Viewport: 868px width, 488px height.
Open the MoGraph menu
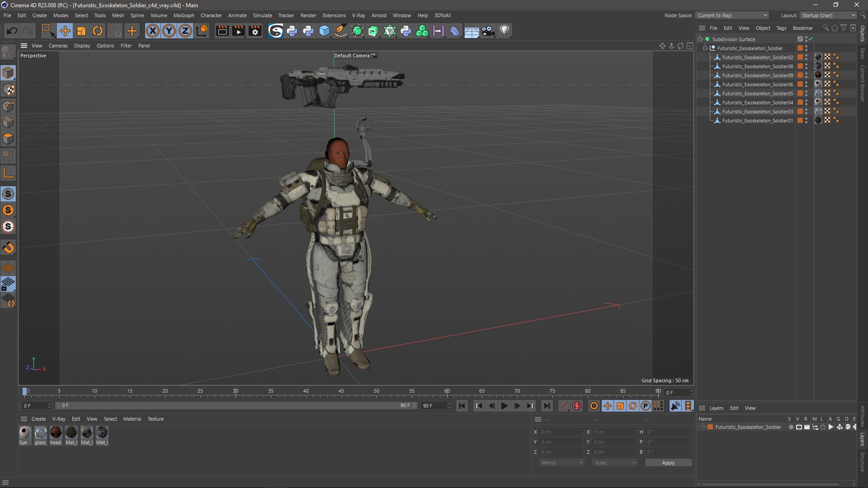[184, 15]
